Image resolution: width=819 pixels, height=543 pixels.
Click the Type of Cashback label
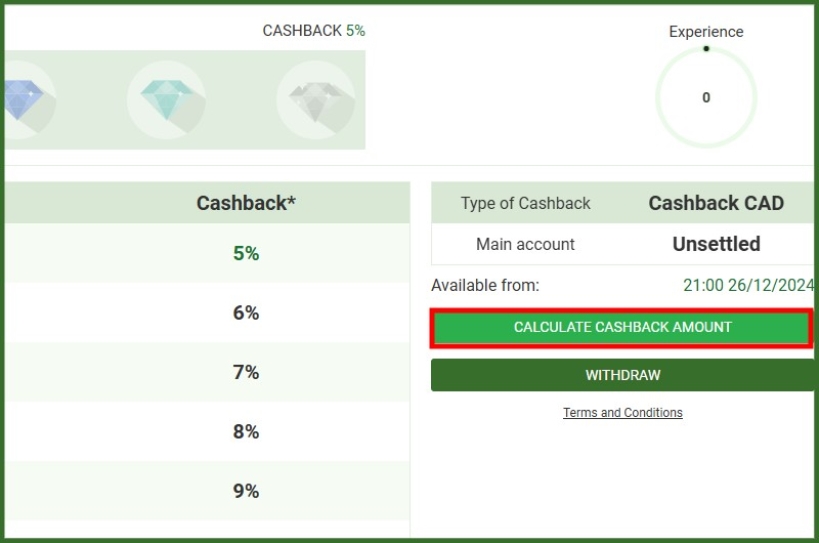coord(525,203)
